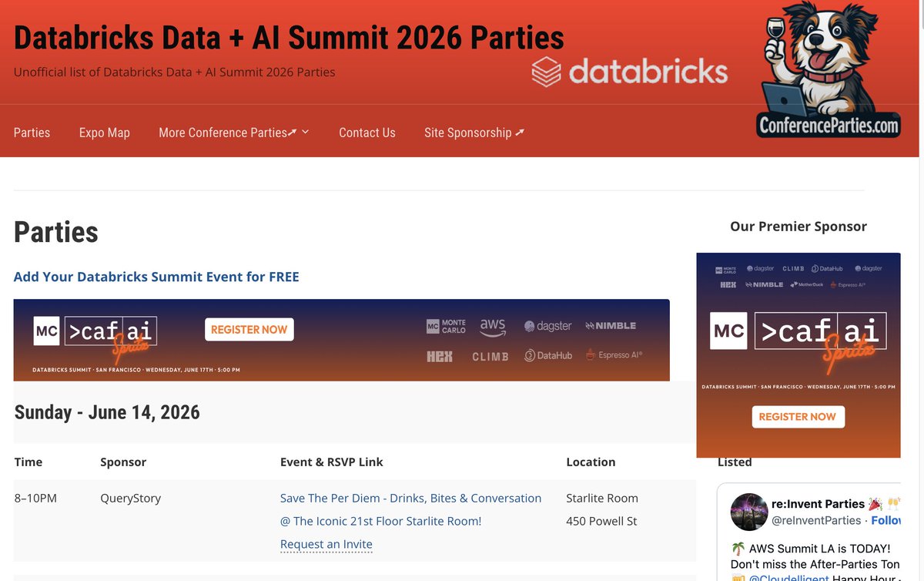Click the Espresso AI logo in the wide banner
The width and height of the screenshot is (924, 581).
(x=614, y=355)
